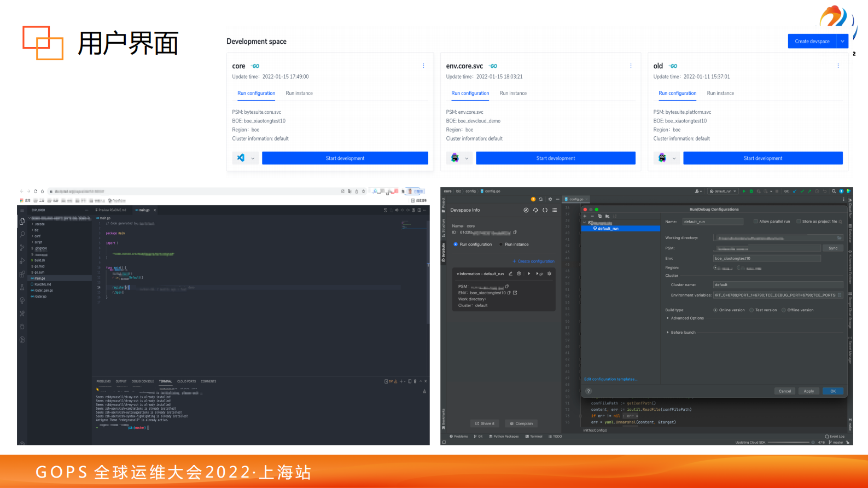The height and width of the screenshot is (488, 868).
Task: Click Start development in the env.core.svc card
Action: [x=555, y=158]
